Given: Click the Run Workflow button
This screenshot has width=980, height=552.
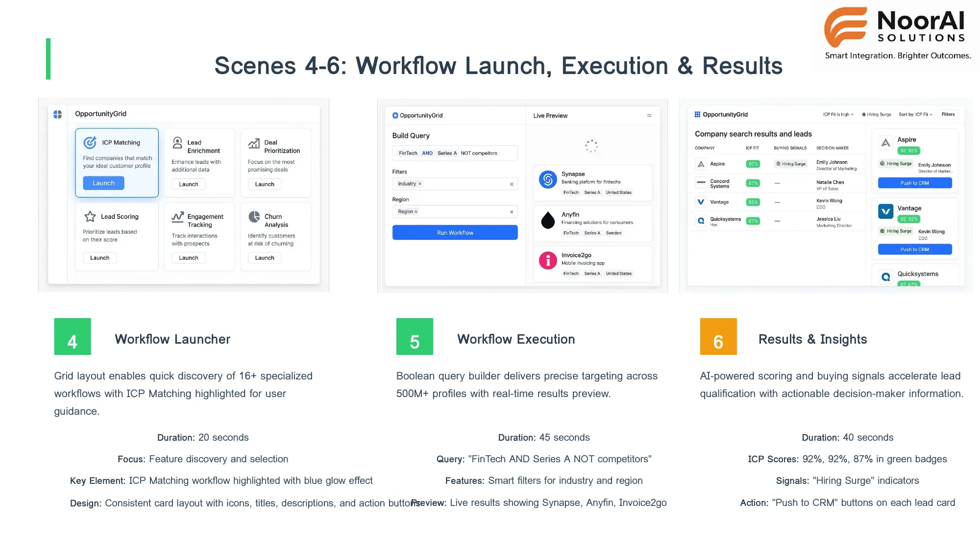Looking at the screenshot, I should pos(455,232).
